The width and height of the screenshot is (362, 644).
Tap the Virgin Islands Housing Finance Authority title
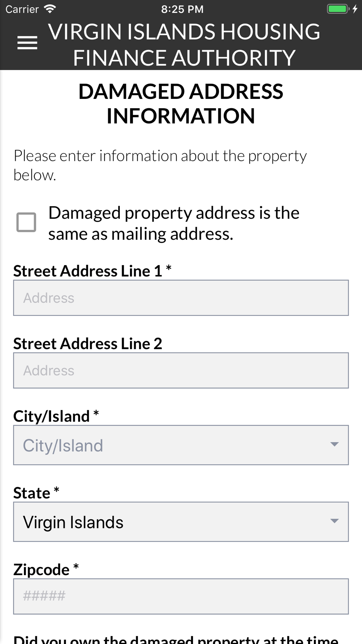click(x=184, y=45)
